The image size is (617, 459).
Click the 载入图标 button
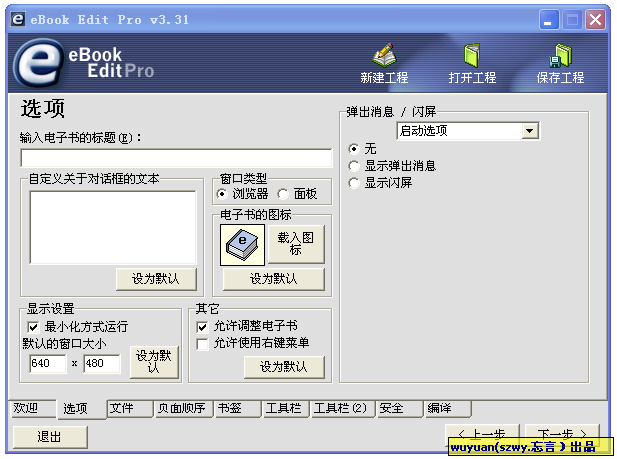point(296,244)
